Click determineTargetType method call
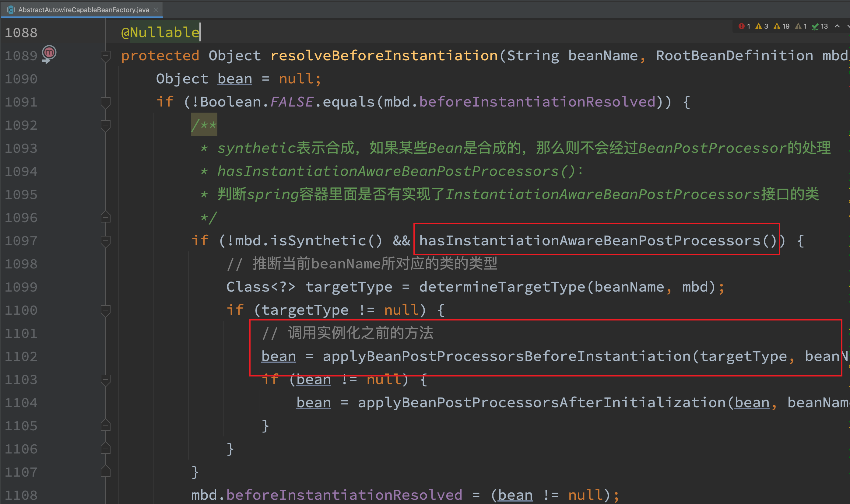850x504 pixels. pos(502,287)
